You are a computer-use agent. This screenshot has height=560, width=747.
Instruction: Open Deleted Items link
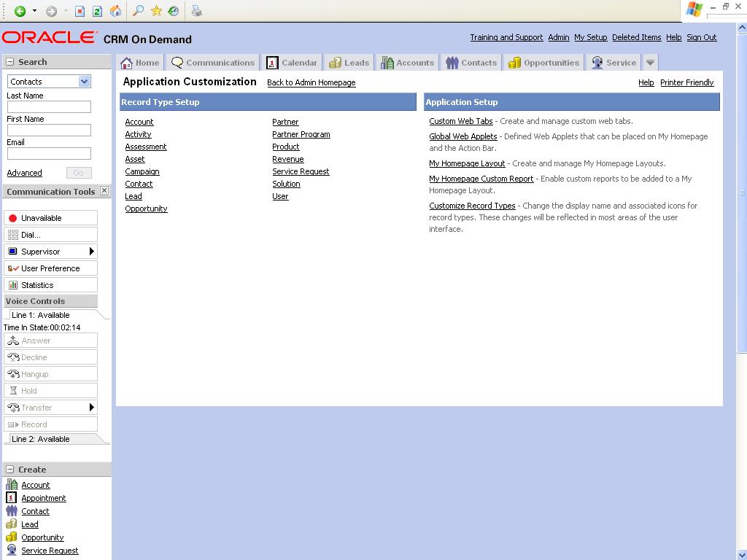click(636, 37)
